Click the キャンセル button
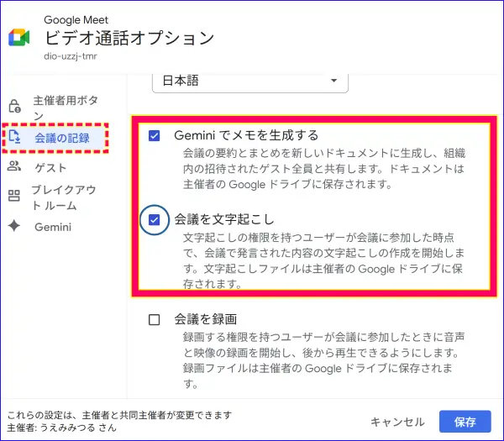The height and width of the screenshot is (441, 504). (397, 422)
